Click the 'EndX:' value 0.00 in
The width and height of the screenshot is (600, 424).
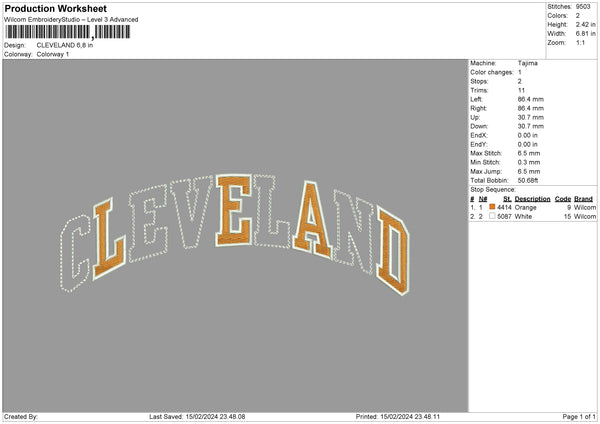pos(528,135)
